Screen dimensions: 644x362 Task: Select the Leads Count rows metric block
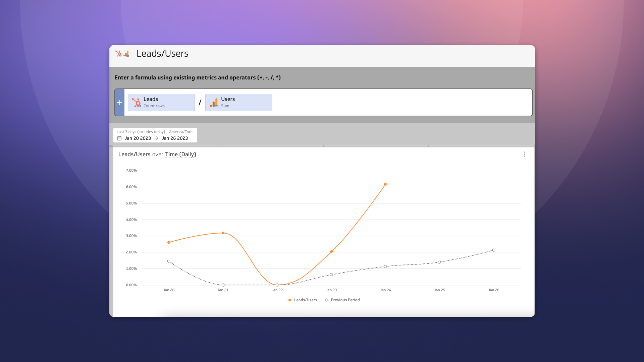(161, 102)
